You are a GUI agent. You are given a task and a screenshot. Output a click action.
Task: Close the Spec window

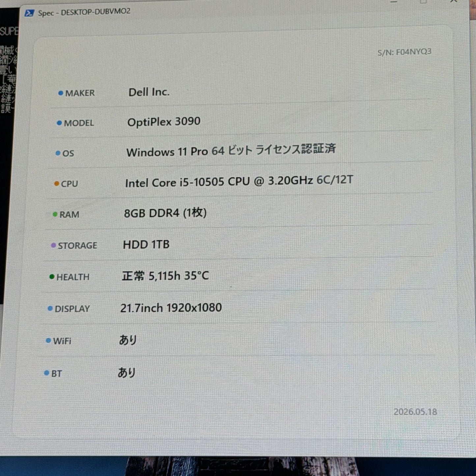pyautogui.click(x=454, y=2)
